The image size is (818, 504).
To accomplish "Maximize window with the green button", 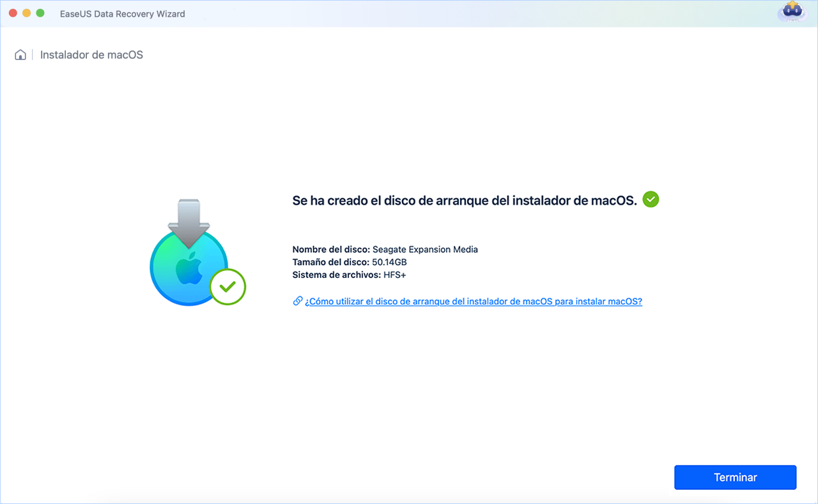I will pyautogui.click(x=40, y=13).
